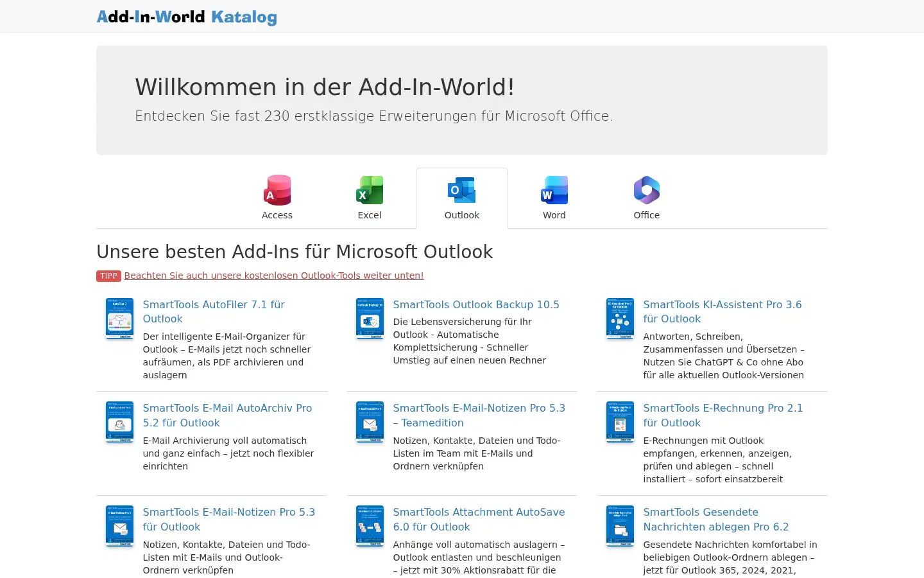This screenshot has height=578, width=924.
Task: Click 'E-Rechnungen mit Outlook empfangen' description
Action: (x=717, y=460)
